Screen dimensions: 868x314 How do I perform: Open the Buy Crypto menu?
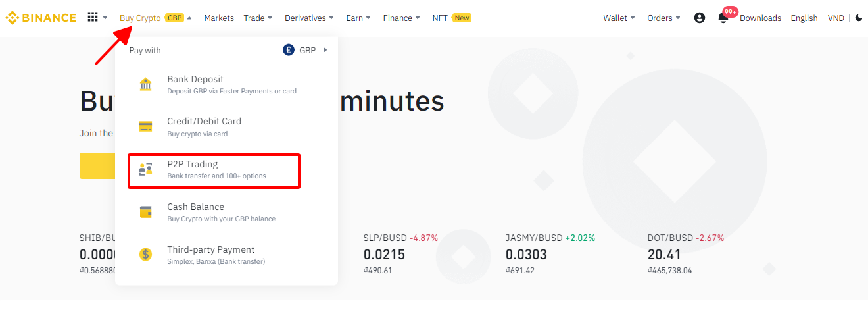coord(140,18)
